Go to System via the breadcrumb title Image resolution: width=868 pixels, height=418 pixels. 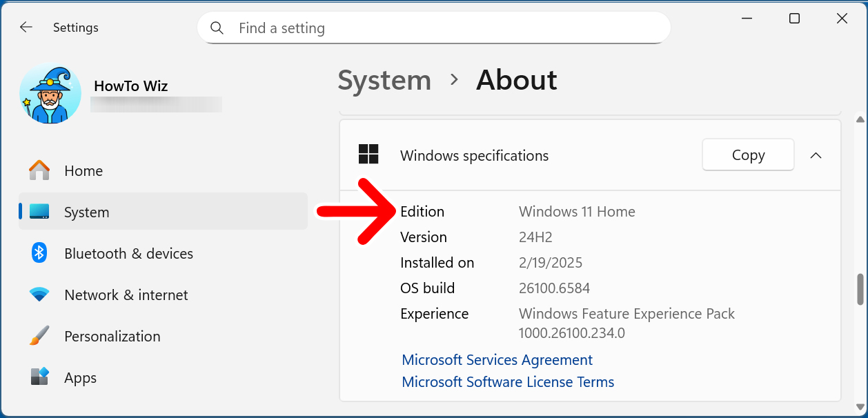tap(384, 80)
